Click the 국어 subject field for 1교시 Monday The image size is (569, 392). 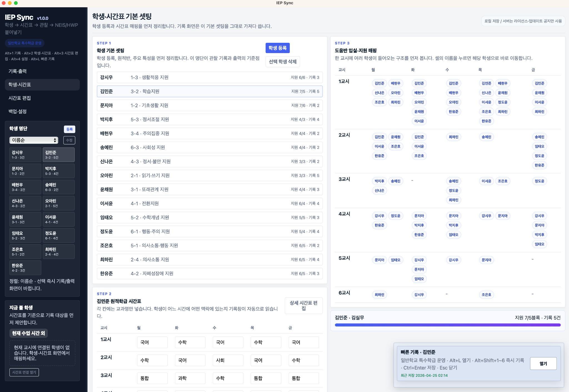[x=152, y=342]
